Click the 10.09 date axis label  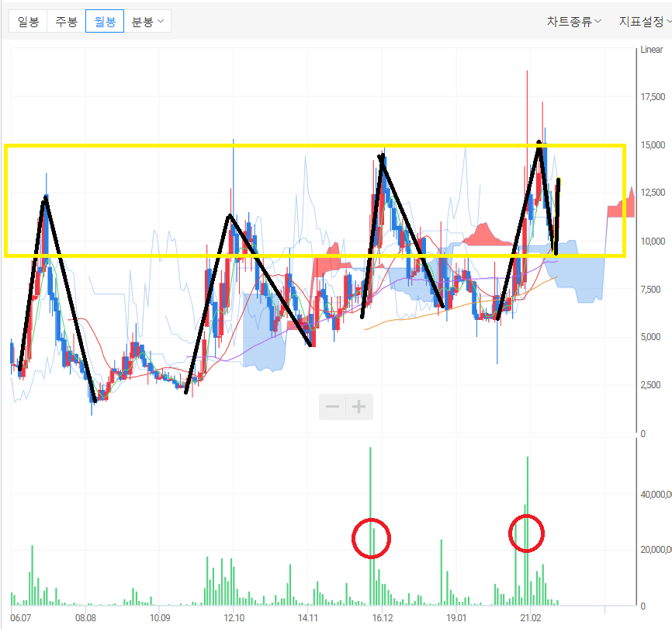[x=160, y=618]
